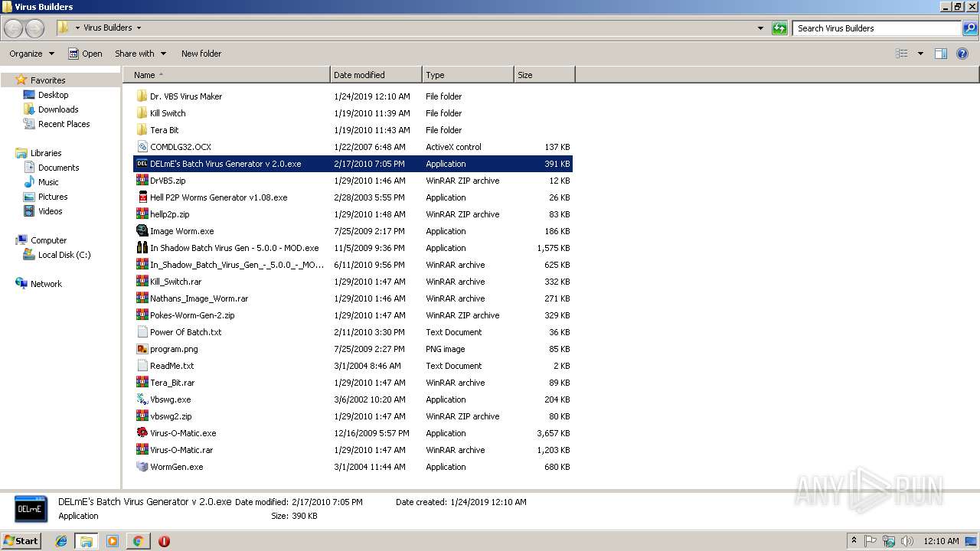The width and height of the screenshot is (980, 551).
Task: Click the Start button
Action: [x=21, y=541]
